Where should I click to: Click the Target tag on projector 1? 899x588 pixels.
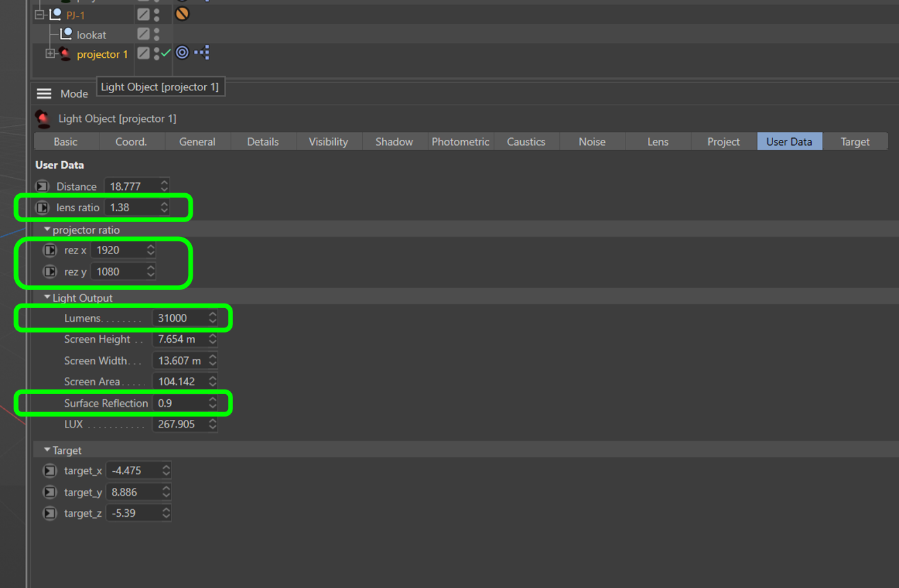(182, 53)
